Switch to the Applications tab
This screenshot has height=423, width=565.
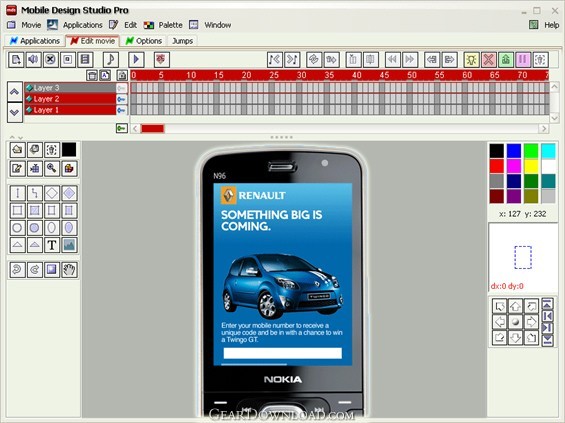pyautogui.click(x=35, y=41)
